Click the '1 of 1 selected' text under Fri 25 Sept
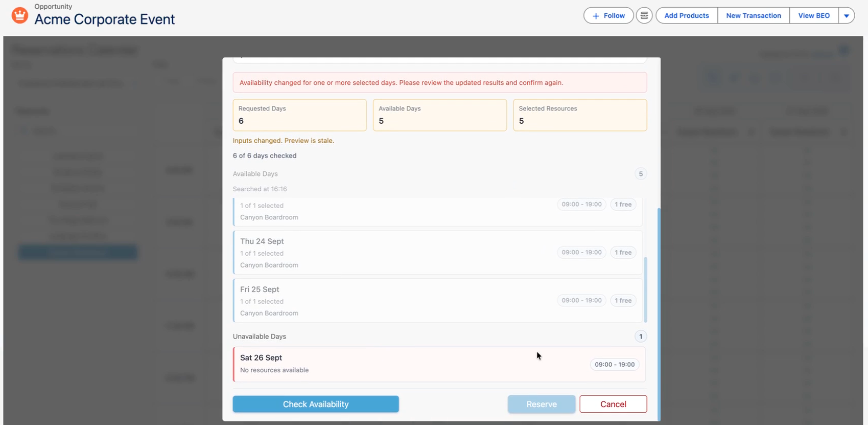The height and width of the screenshot is (425, 868). pyautogui.click(x=262, y=301)
